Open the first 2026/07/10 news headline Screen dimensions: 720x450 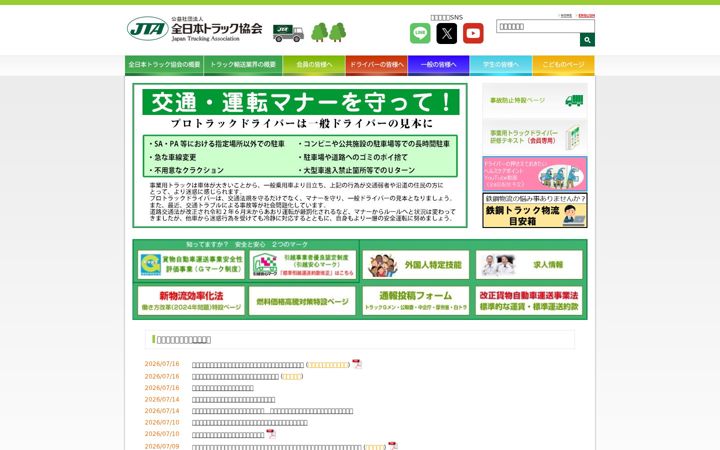click(x=250, y=423)
